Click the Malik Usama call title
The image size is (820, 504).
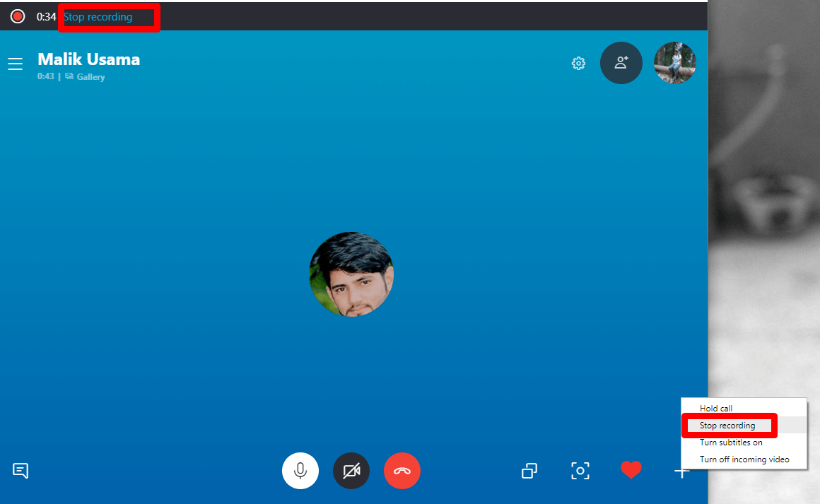[89, 59]
